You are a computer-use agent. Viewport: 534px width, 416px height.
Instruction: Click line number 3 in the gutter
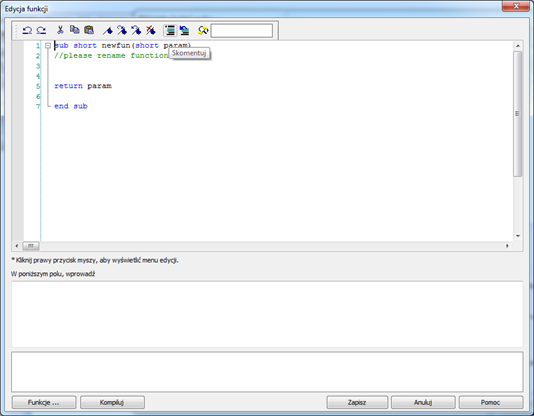click(x=38, y=66)
